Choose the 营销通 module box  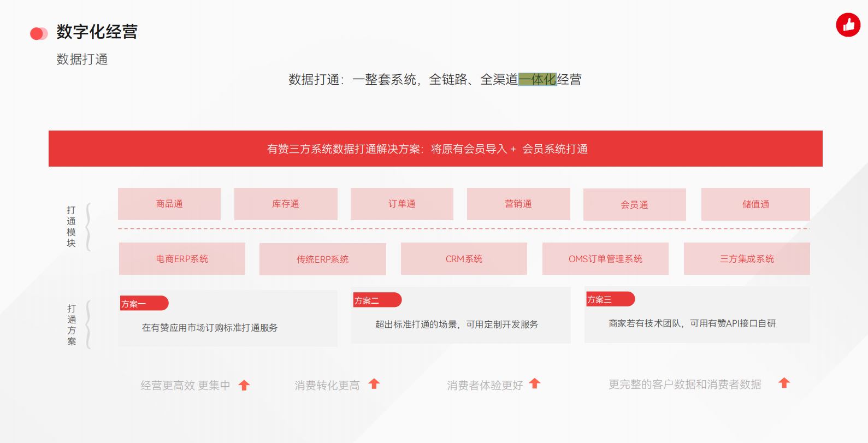[518, 204]
